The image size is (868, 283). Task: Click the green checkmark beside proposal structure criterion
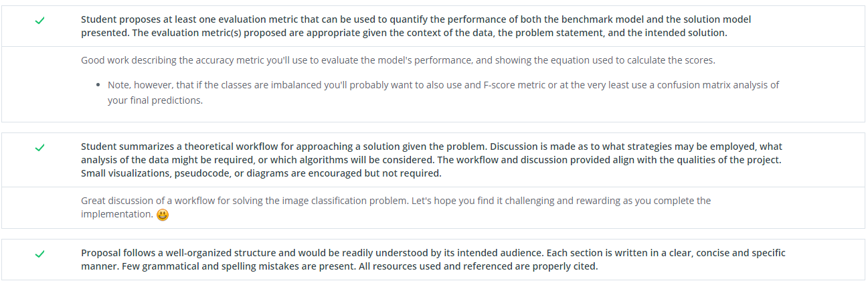click(x=40, y=254)
